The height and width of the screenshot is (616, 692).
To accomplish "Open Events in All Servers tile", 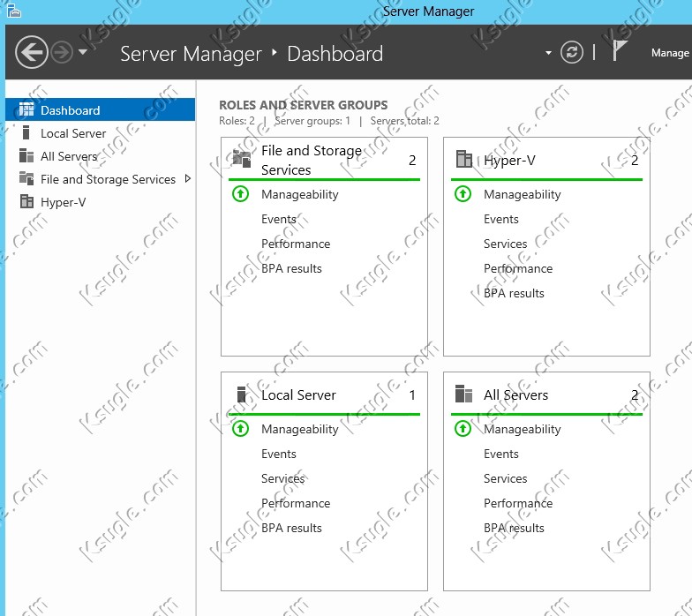I will pos(501,454).
